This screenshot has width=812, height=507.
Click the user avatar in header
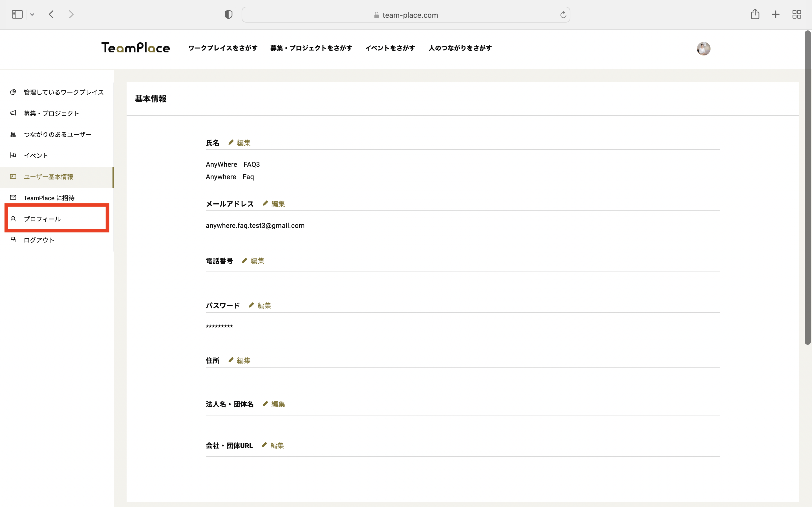703,49
